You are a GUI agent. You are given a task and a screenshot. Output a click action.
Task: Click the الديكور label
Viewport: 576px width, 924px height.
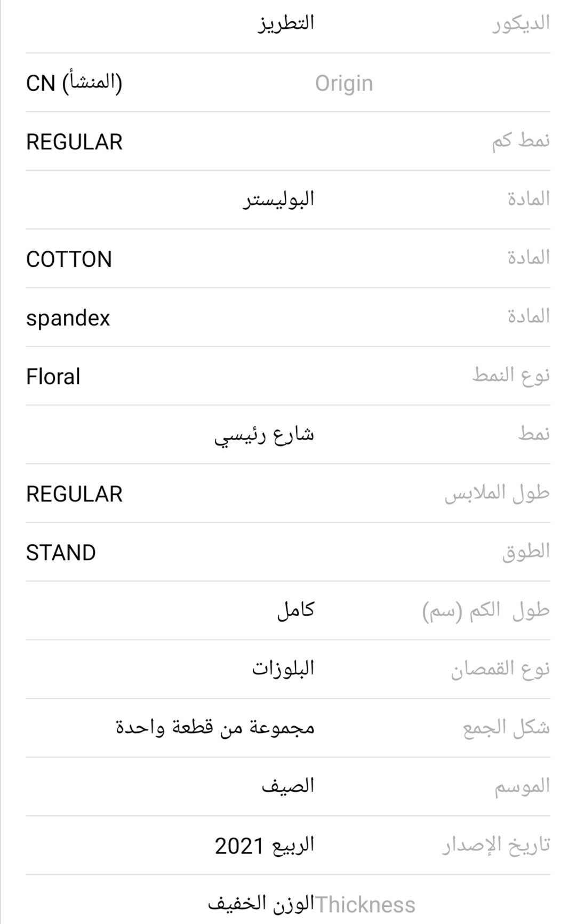point(521,23)
